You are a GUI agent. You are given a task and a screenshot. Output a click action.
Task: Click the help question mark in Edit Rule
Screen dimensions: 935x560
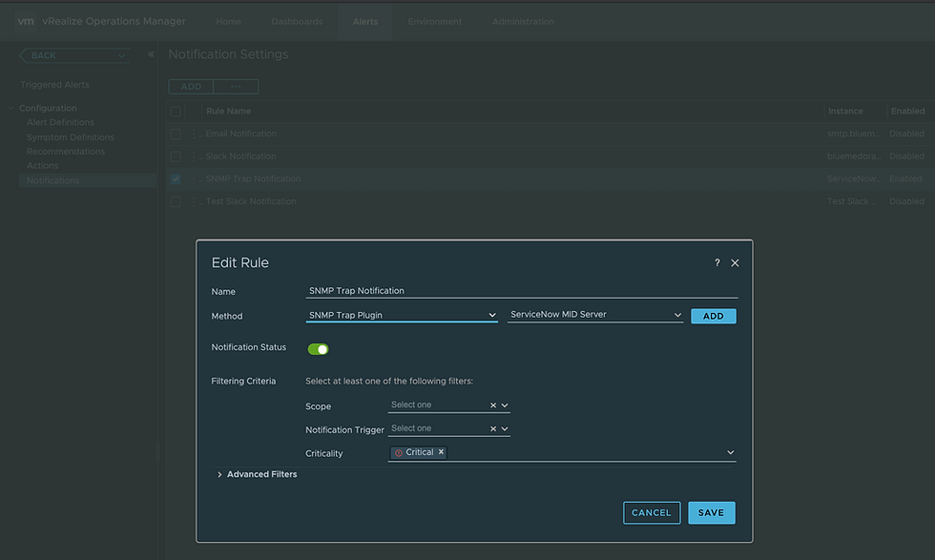click(x=717, y=263)
